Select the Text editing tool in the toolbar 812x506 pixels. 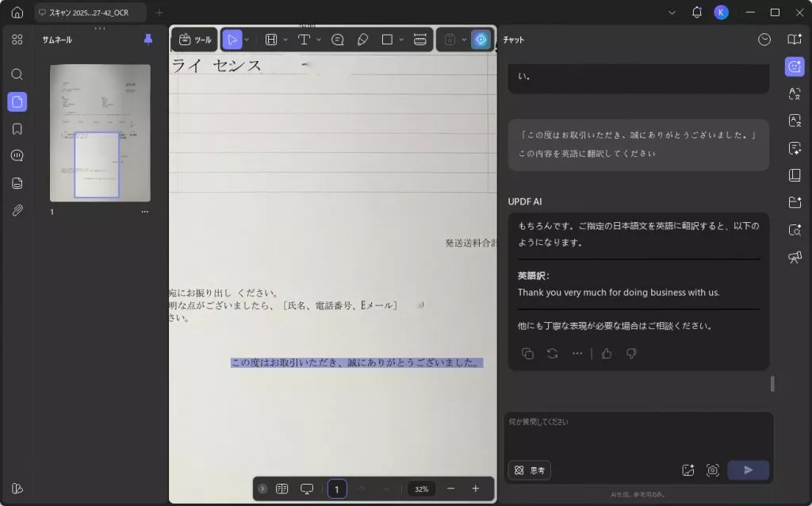tap(304, 39)
